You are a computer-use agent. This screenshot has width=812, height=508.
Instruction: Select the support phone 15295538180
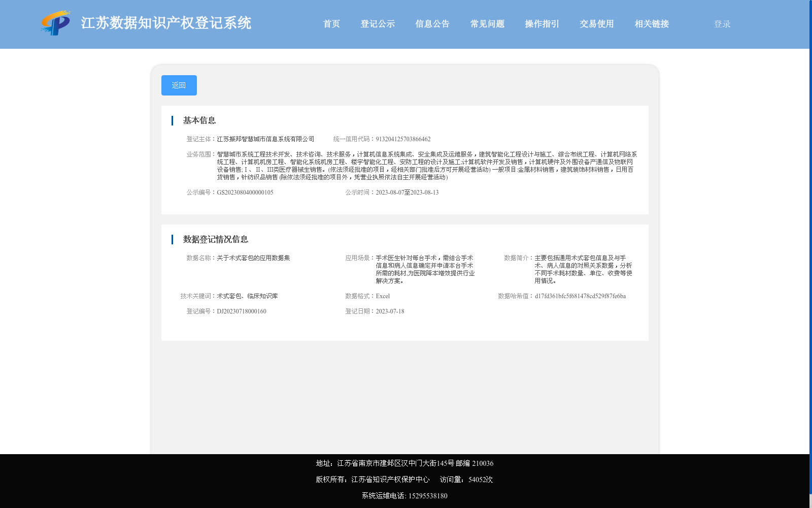coord(428,496)
